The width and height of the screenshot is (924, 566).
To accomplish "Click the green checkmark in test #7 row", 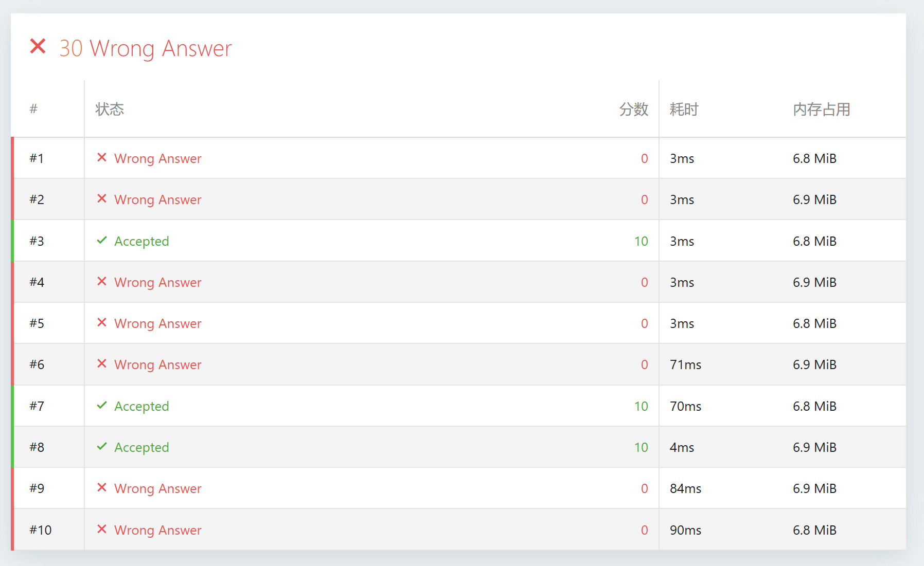I will point(102,405).
